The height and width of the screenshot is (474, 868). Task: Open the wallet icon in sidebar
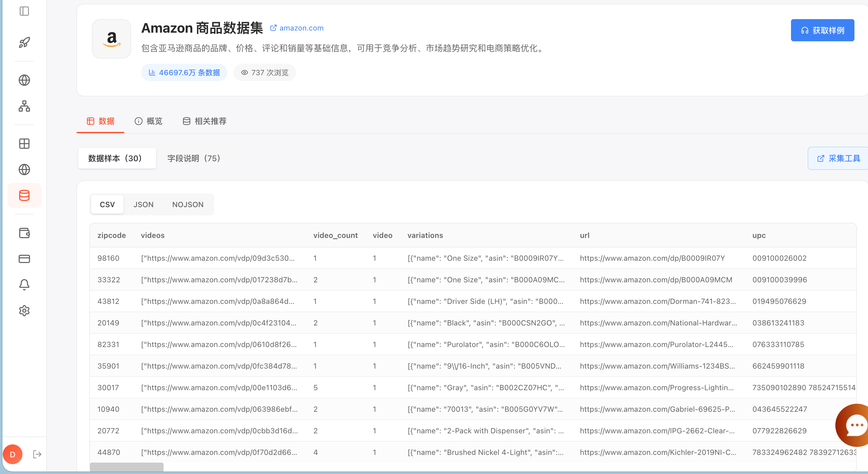click(24, 233)
